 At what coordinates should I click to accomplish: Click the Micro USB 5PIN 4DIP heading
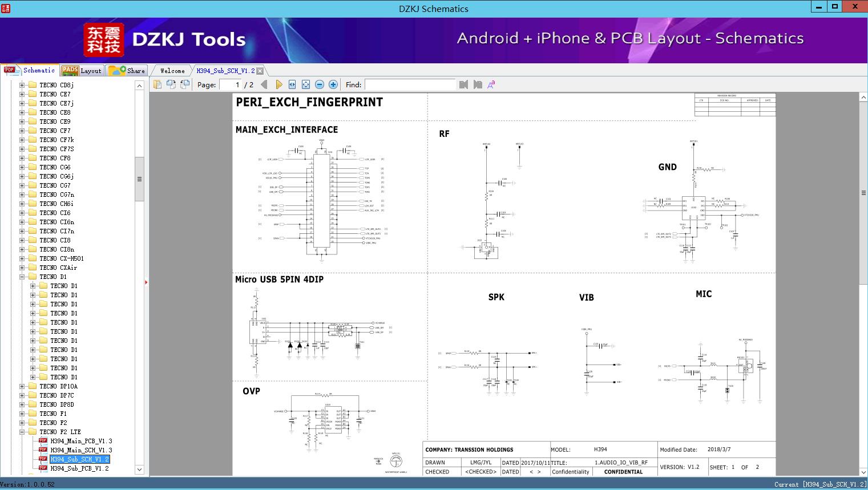[x=279, y=279]
